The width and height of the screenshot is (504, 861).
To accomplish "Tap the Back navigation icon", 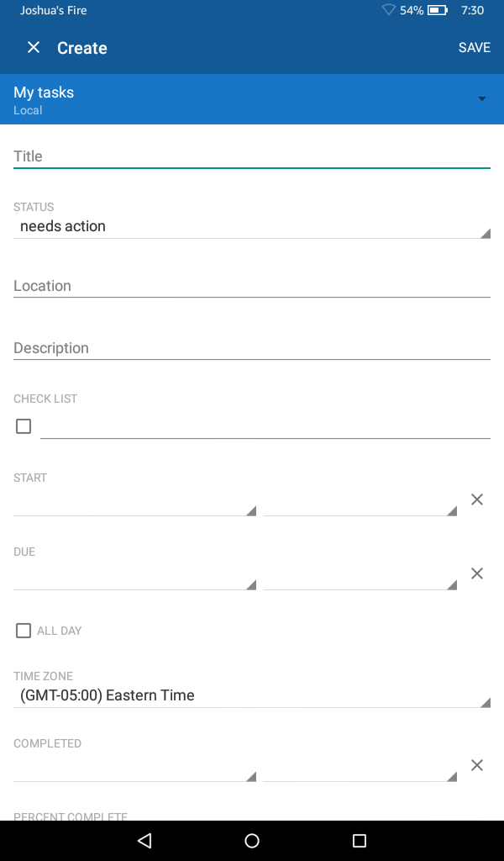I will 144,840.
